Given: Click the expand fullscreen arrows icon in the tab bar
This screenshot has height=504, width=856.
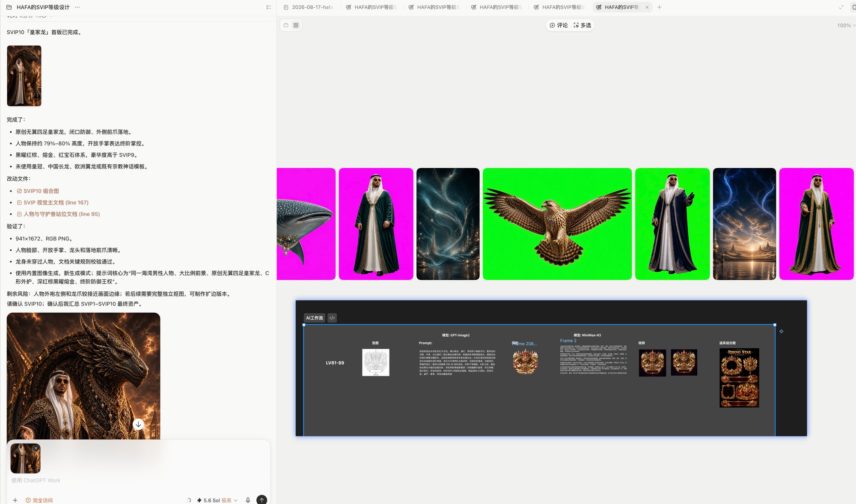Looking at the screenshot, I should click(x=841, y=7).
